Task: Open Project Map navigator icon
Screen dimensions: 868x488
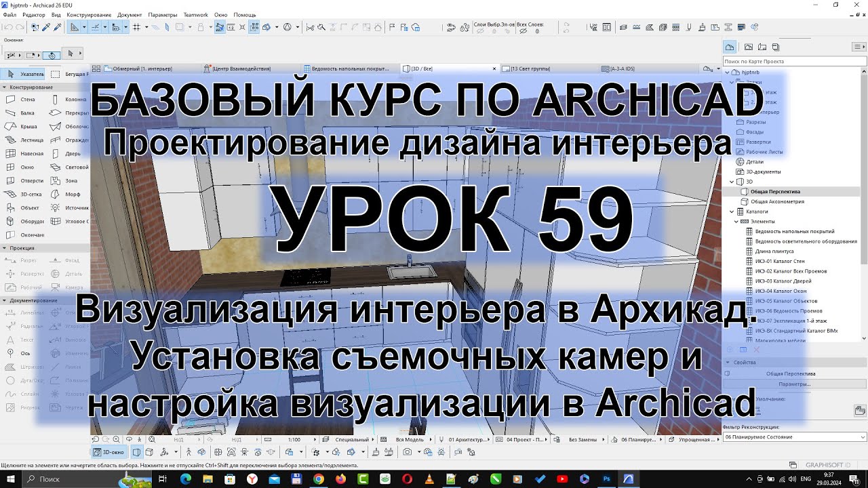Action: [x=730, y=47]
